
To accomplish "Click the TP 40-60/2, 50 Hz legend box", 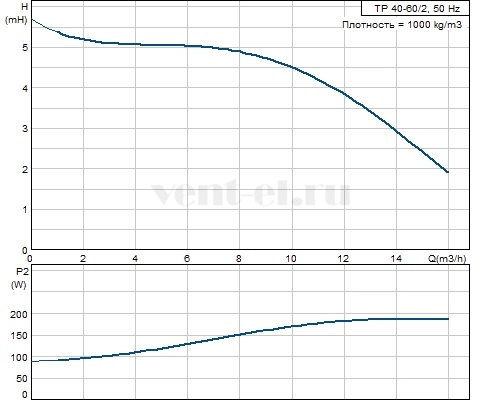I will pos(415,8).
